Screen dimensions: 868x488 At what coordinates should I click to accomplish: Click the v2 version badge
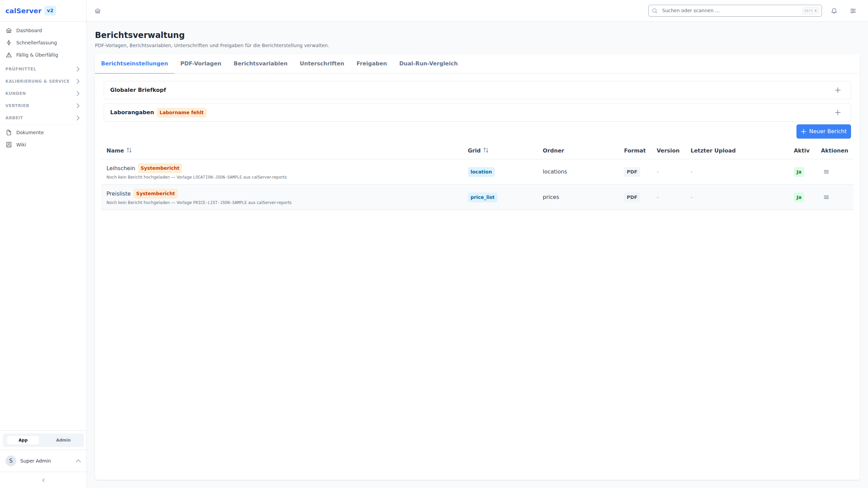click(x=50, y=11)
